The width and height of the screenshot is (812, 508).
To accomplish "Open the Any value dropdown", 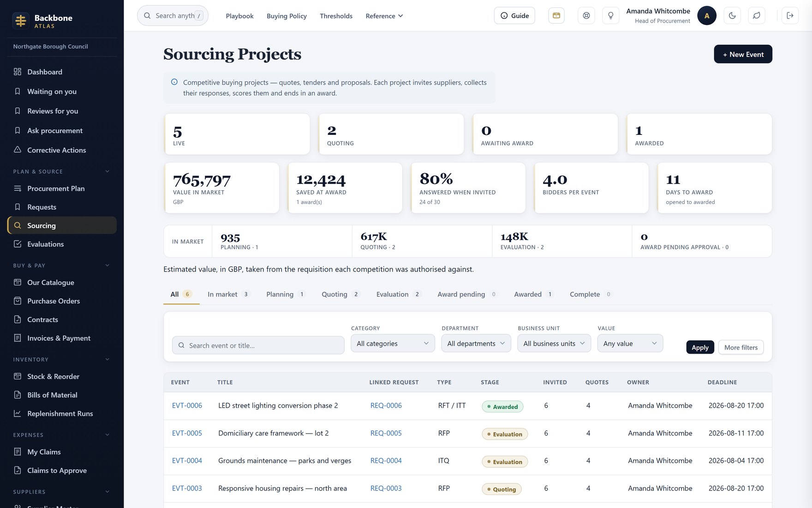I will tap(630, 344).
